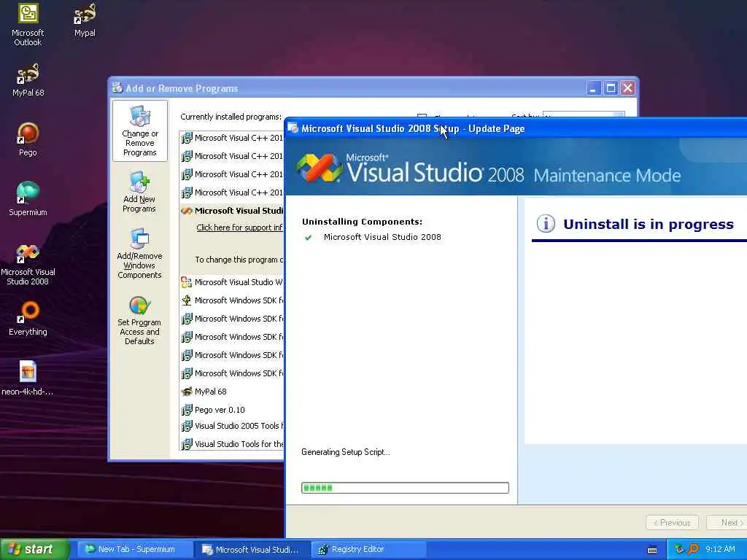Click the icon of Pego ver 0.10 entry

click(x=187, y=410)
